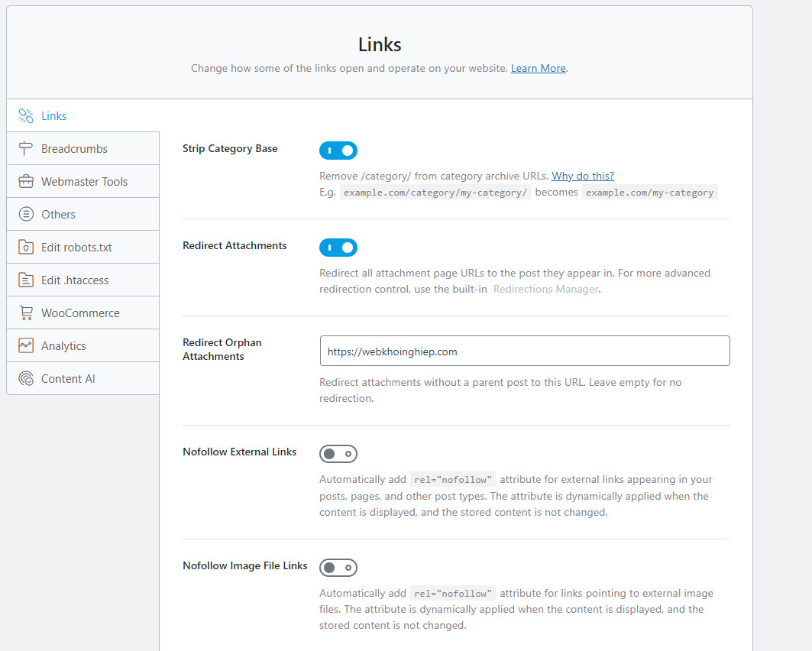The image size is (812, 651).
Task: Click the "Why do this?" link
Action: point(583,176)
